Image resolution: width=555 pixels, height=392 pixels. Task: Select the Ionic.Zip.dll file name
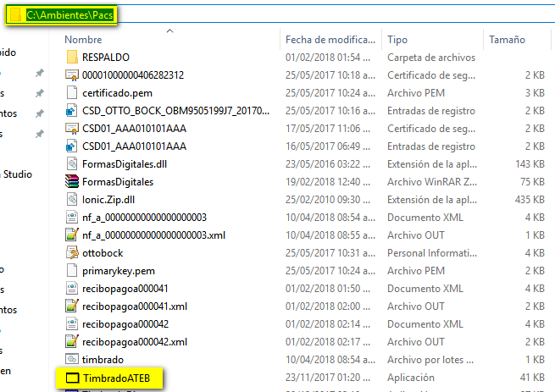[x=108, y=200]
